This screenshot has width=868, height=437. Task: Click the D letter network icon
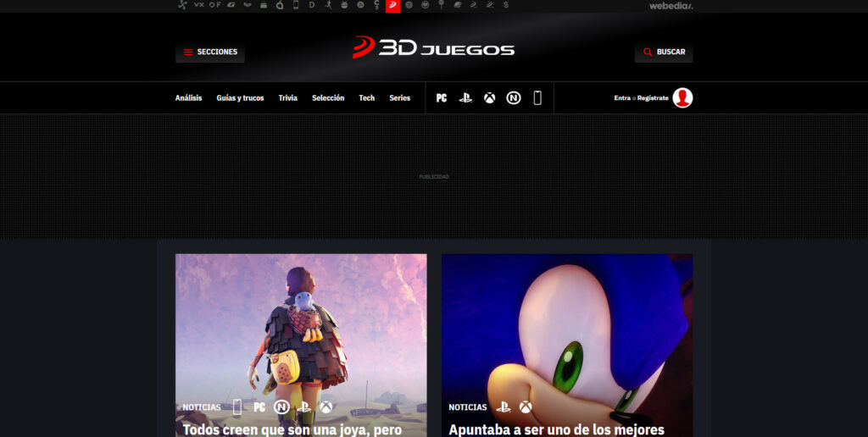tap(312, 5)
